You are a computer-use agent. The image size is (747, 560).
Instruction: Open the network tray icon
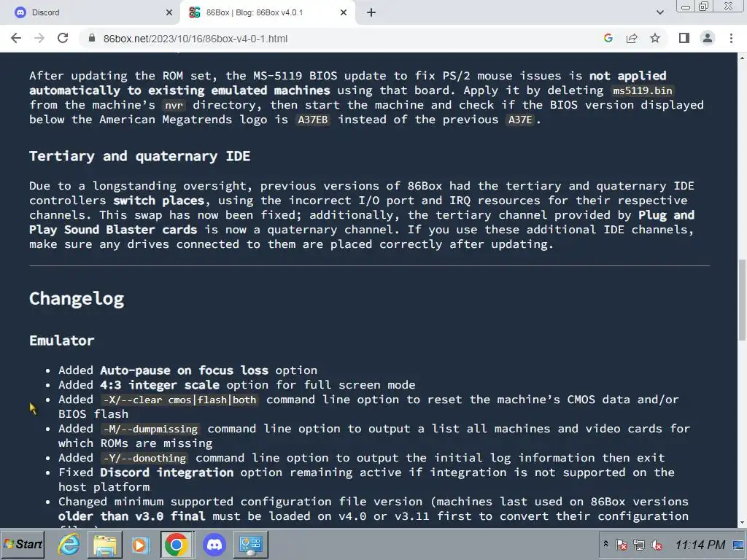coord(639,545)
